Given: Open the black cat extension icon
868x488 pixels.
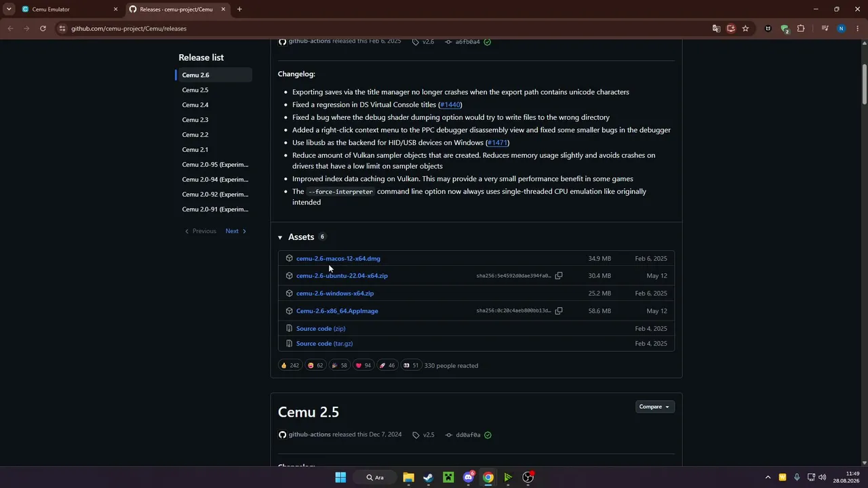Looking at the screenshot, I should (x=768, y=28).
